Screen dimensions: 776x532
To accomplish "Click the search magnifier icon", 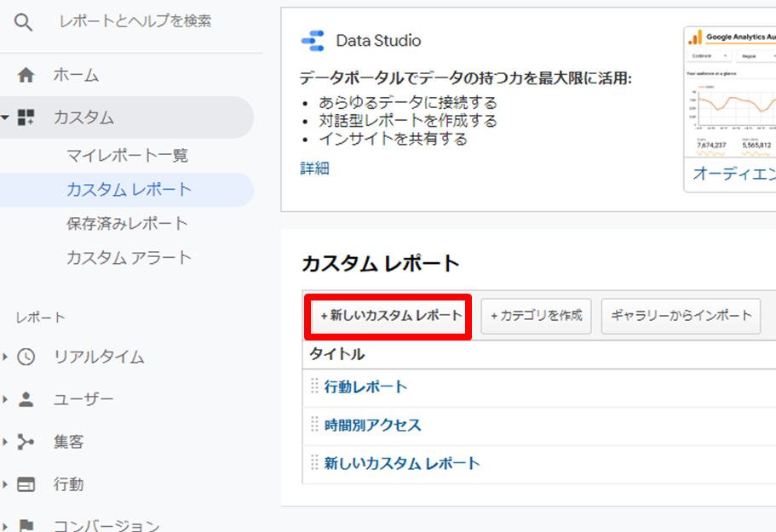I will tap(24, 22).
